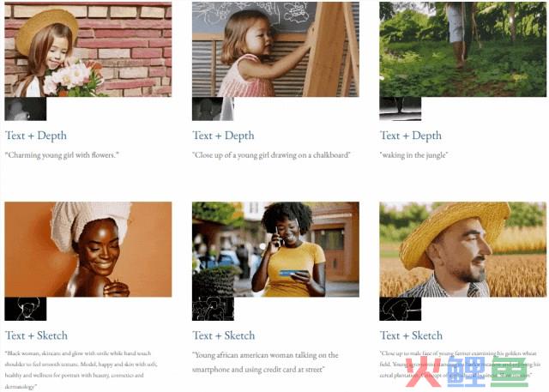The image size is (549, 392).
Task: Select the walking in the jungle image
Action: click(x=462, y=49)
